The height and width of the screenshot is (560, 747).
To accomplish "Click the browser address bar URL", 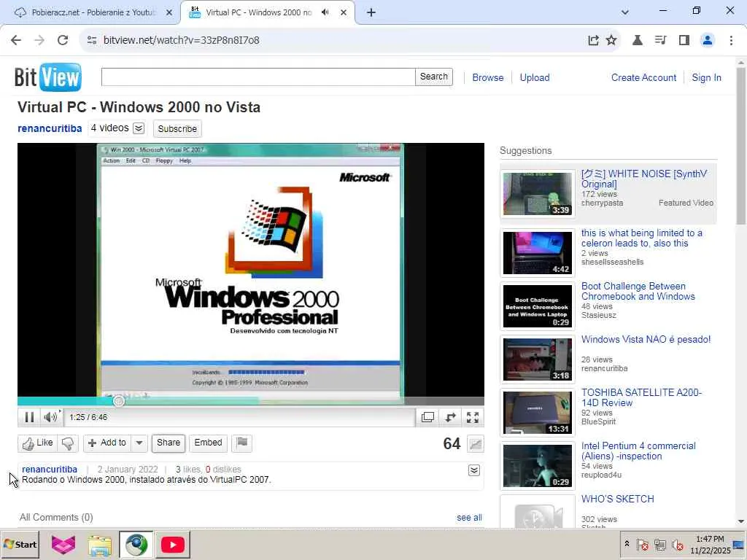I will point(181,40).
